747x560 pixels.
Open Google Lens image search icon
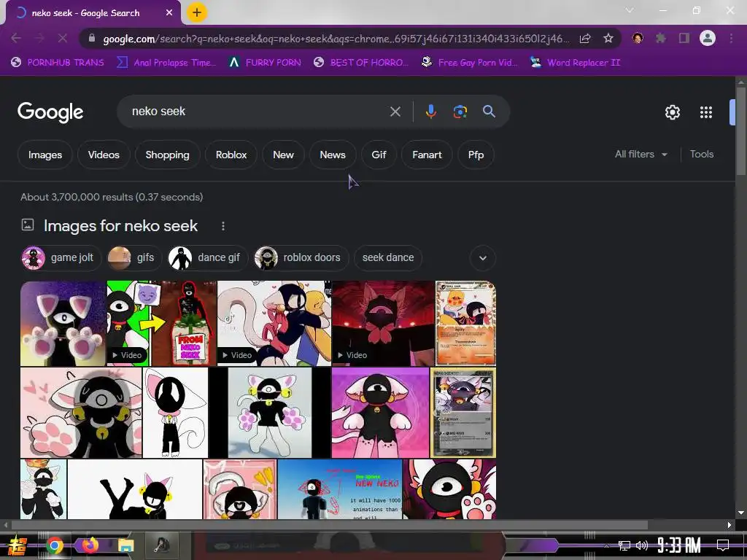click(460, 112)
